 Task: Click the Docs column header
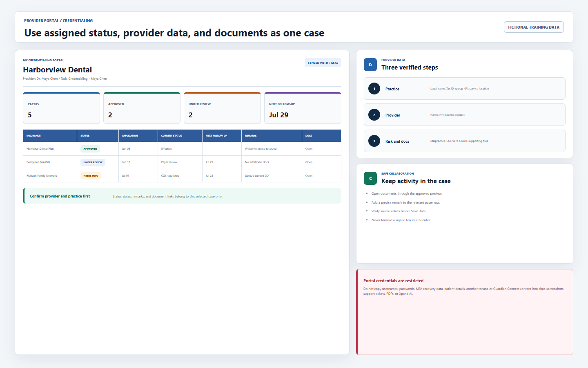point(321,136)
